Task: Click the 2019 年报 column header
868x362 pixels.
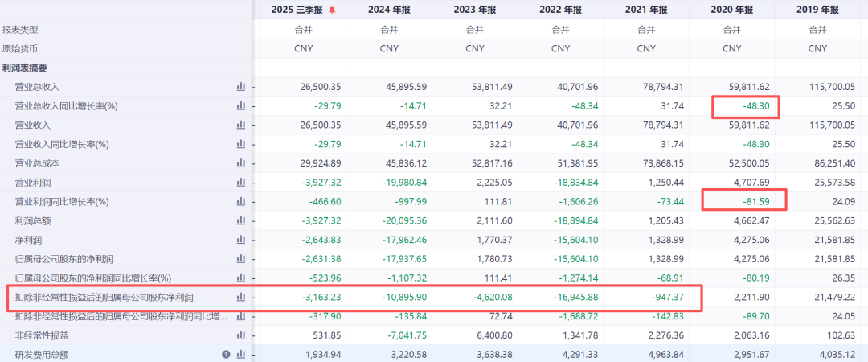Action: click(x=817, y=10)
